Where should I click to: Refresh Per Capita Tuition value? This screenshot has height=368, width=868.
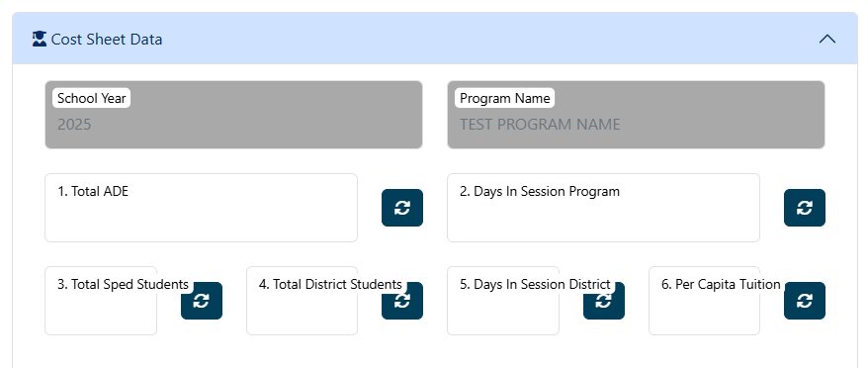805,301
